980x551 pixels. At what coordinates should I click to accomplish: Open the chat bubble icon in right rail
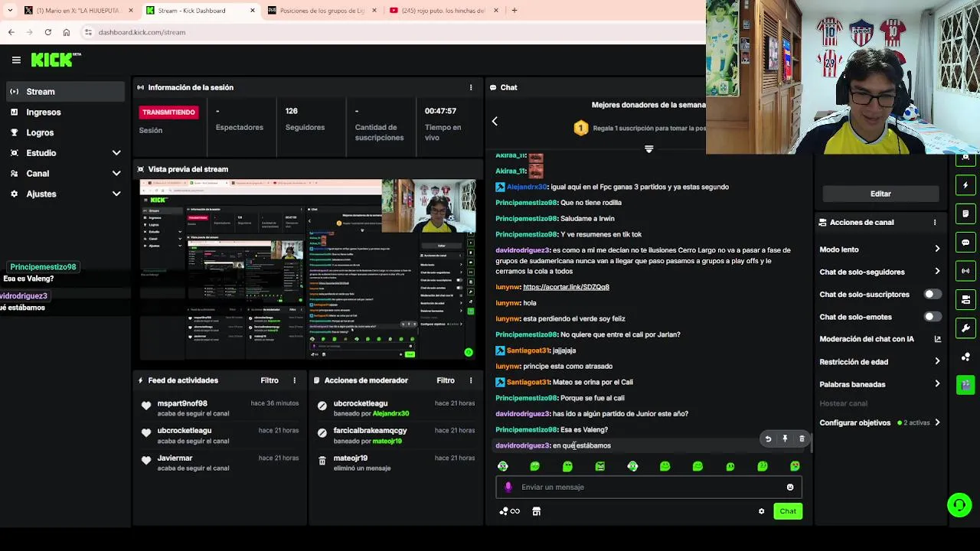coord(965,243)
